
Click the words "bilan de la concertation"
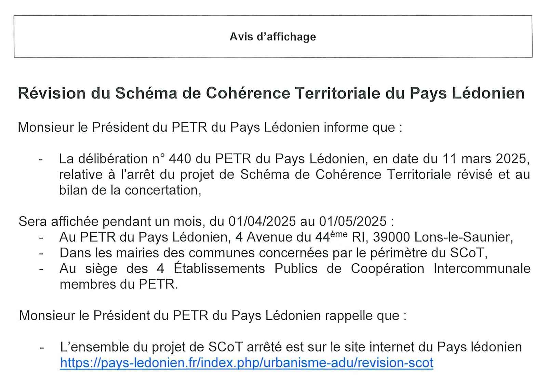[129, 190]
